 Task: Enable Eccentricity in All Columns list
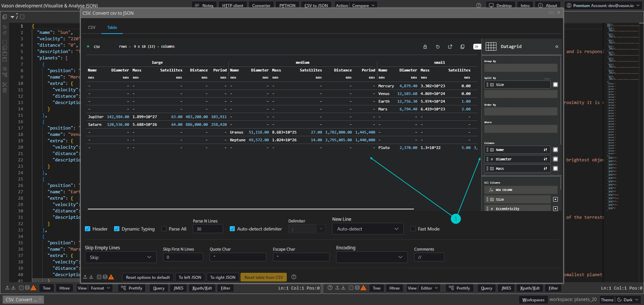coord(555,209)
